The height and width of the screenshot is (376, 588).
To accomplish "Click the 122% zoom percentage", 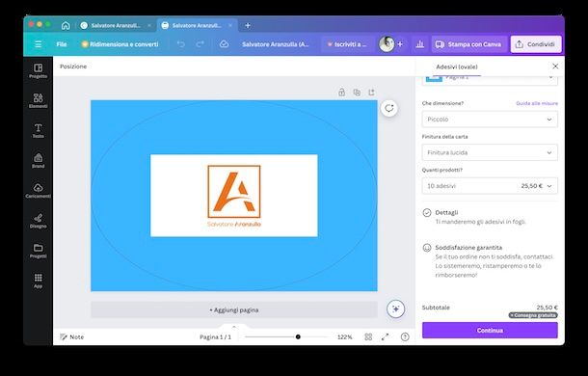I will [x=345, y=337].
